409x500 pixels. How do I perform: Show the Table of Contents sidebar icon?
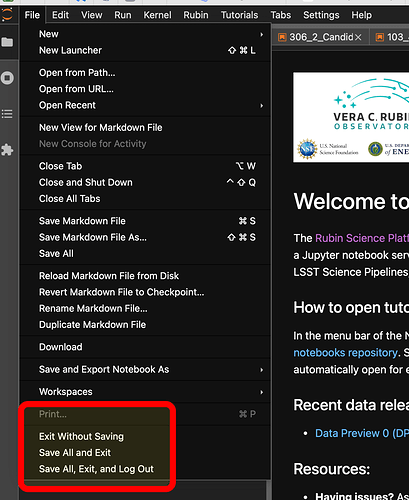click(x=7, y=114)
